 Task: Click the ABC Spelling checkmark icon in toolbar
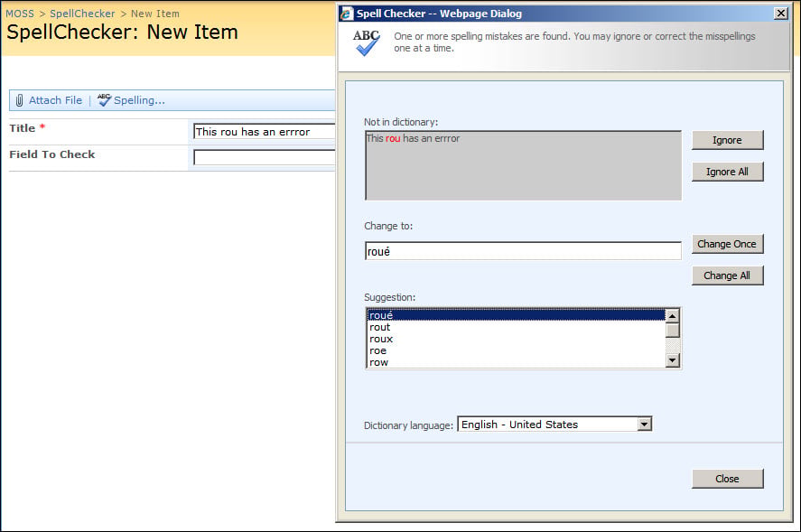point(104,99)
